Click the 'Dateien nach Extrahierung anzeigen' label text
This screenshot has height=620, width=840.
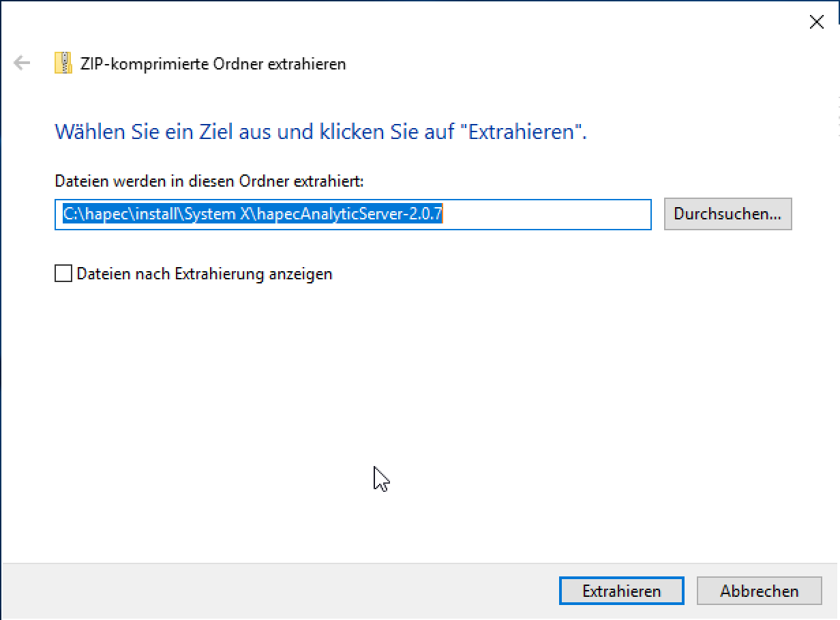click(x=204, y=274)
